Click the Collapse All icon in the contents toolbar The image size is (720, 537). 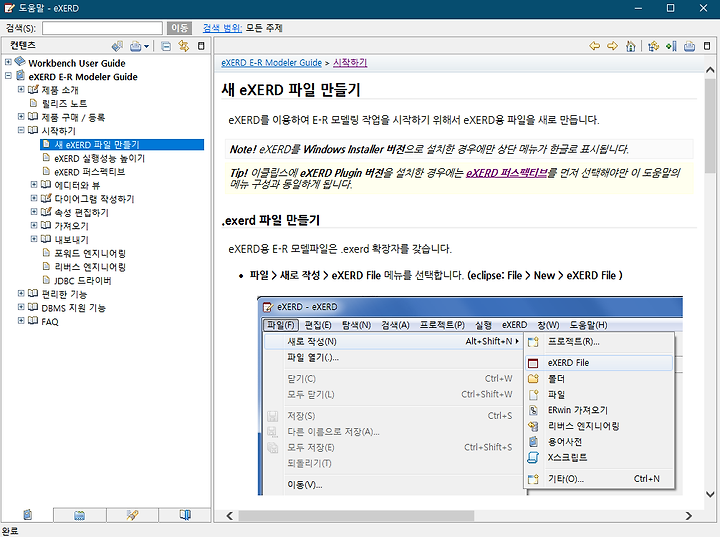coord(166,46)
